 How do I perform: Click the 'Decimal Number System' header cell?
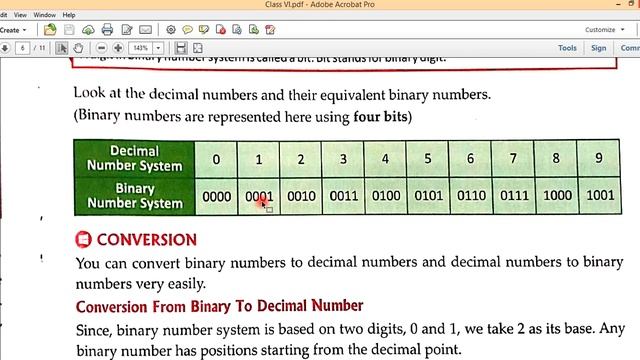coord(134,158)
